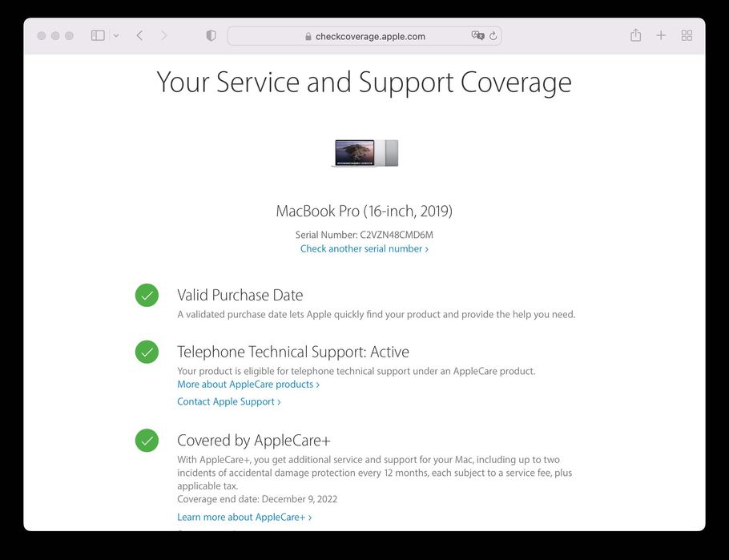Reload the current page
Image resolution: width=729 pixels, height=560 pixels.
pos(493,36)
